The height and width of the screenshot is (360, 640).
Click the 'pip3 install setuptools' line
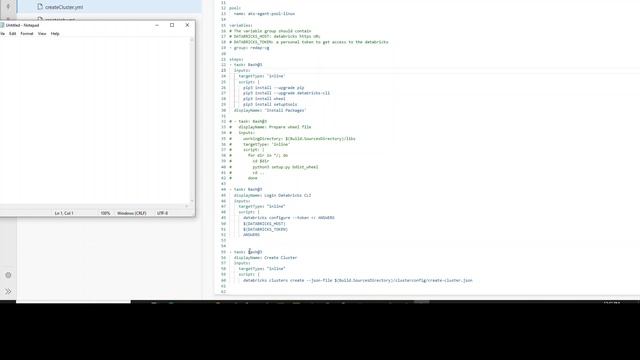270,104
